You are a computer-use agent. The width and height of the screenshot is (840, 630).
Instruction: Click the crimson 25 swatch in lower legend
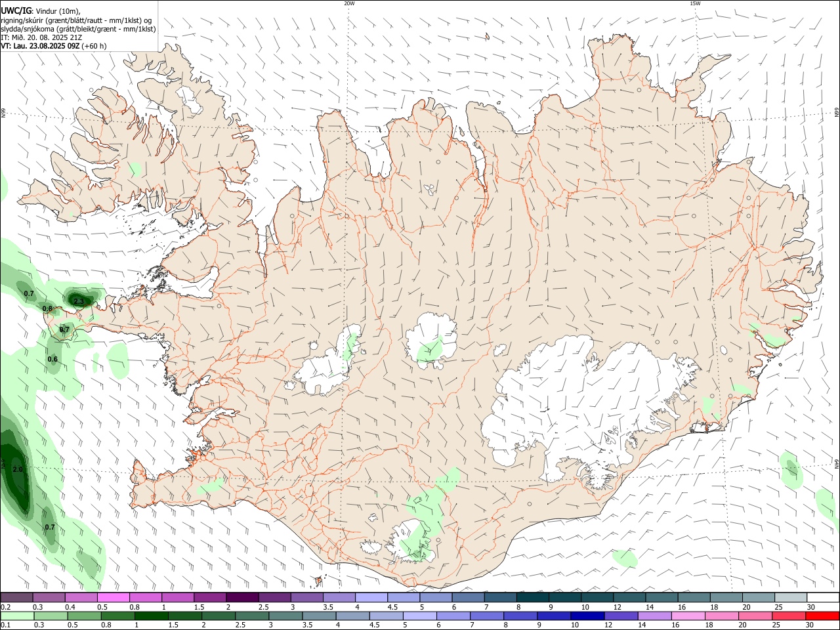click(x=788, y=616)
